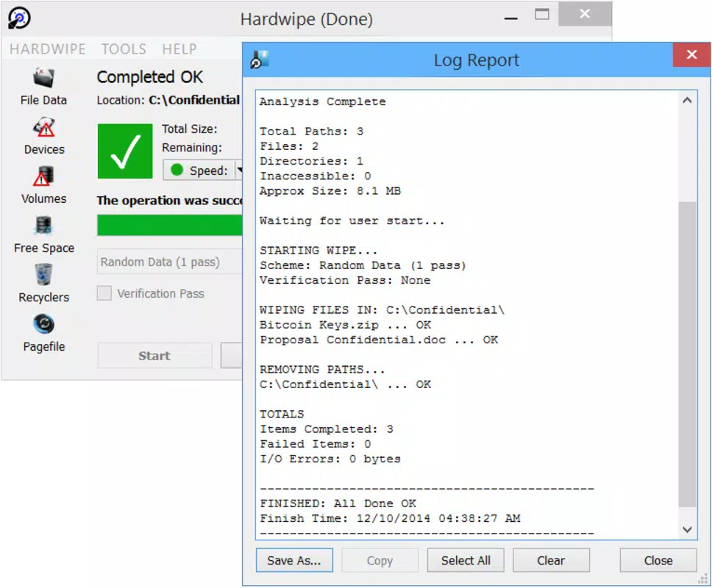This screenshot has width=712, height=588.
Task: Click the 'FINISHED: All Done OK' line
Action: click(338, 503)
